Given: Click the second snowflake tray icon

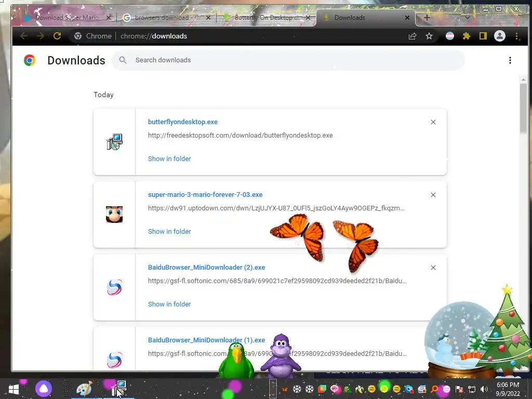Looking at the screenshot, I should click(310, 389).
